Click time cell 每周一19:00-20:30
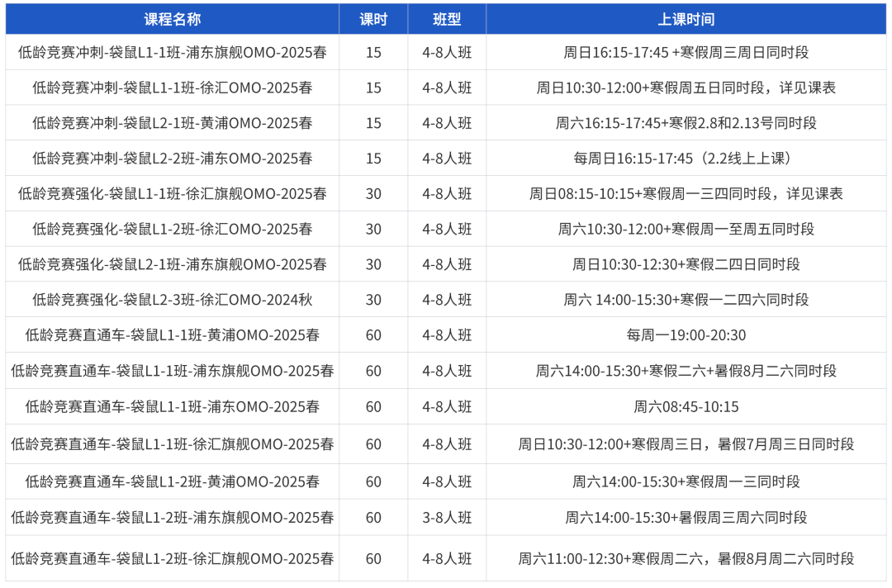The image size is (892, 588). [686, 335]
